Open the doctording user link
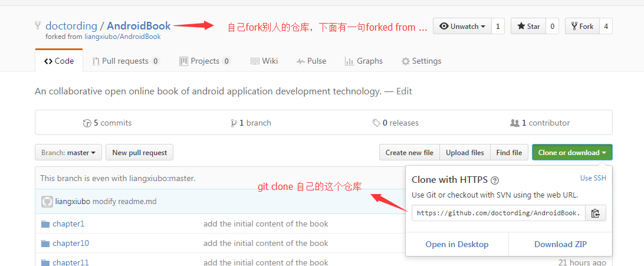The width and height of the screenshot is (644, 266). point(71,26)
